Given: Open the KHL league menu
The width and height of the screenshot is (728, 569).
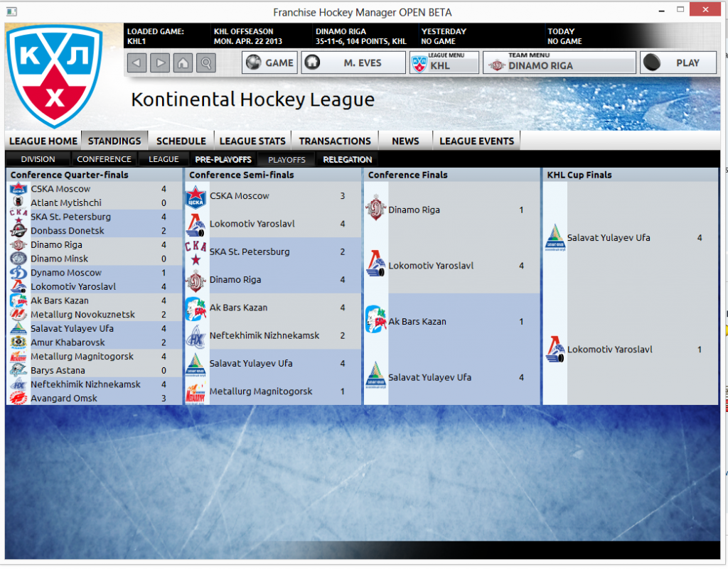Looking at the screenshot, I should 444,63.
